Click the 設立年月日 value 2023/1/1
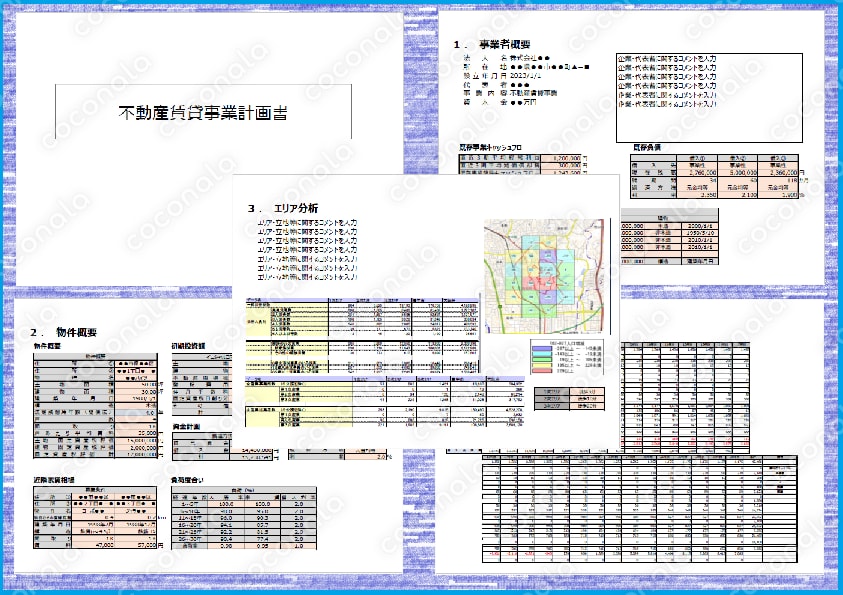This screenshot has width=843, height=595. point(525,76)
